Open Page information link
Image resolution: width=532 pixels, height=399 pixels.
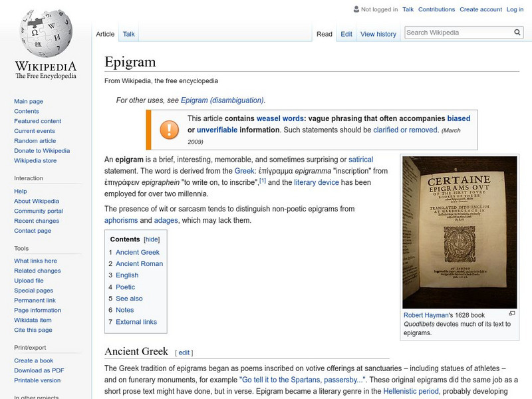(38, 310)
